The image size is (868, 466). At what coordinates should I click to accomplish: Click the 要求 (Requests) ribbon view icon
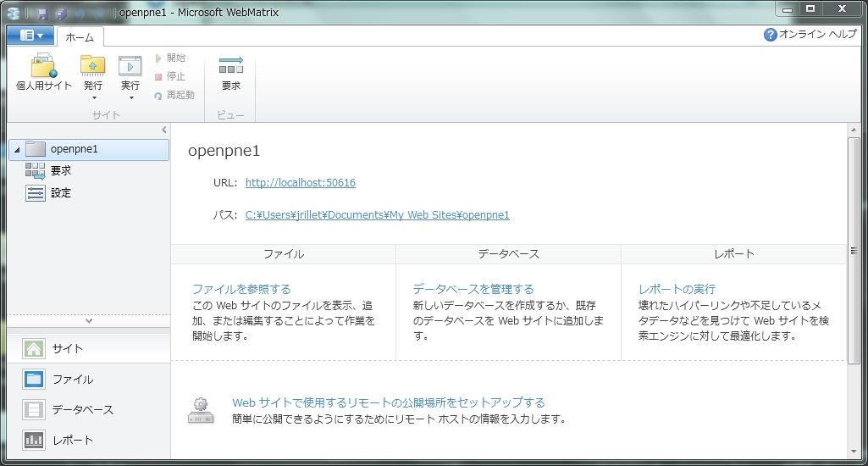(x=230, y=66)
